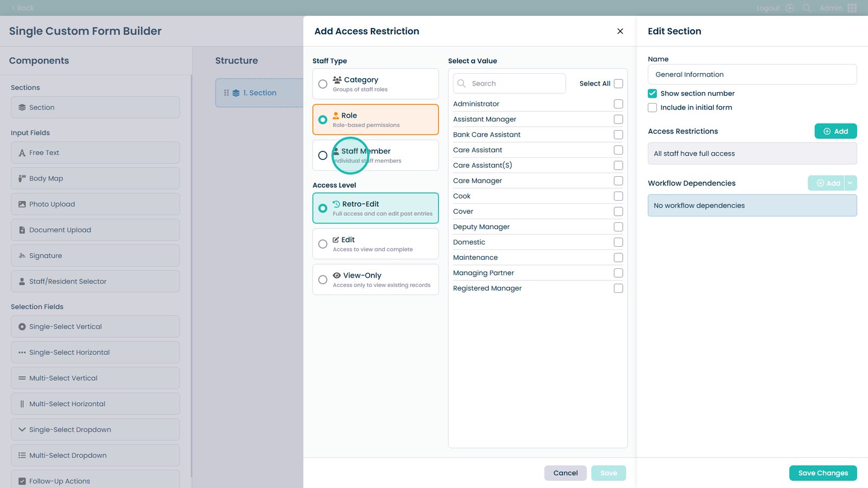Click the search magnifier icon in top bar

coord(807,8)
